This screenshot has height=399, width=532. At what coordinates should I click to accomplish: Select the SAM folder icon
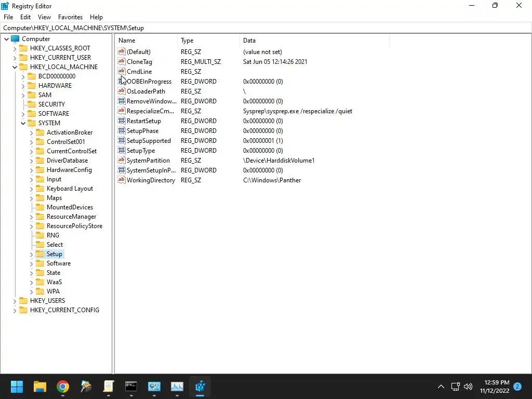click(x=32, y=95)
